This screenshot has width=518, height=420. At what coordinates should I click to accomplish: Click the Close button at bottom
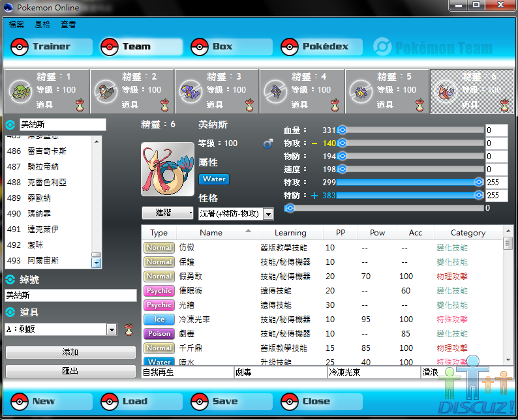point(322,402)
